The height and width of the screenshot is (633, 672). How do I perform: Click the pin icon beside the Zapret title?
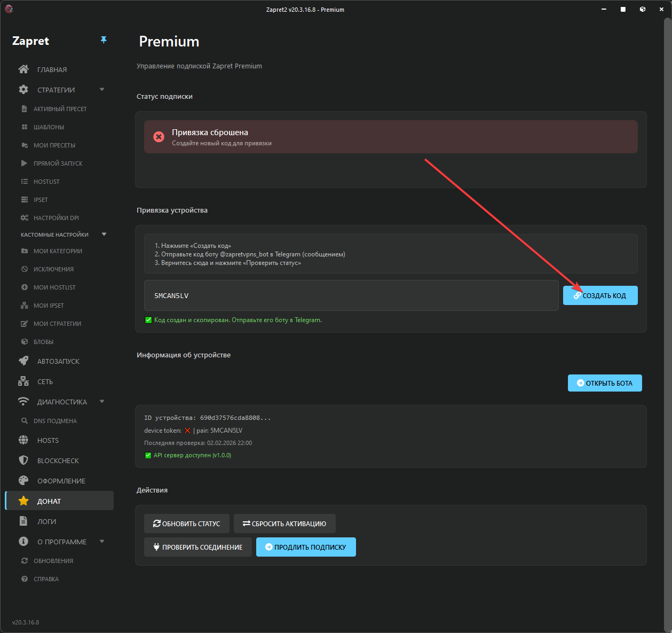pyautogui.click(x=104, y=40)
